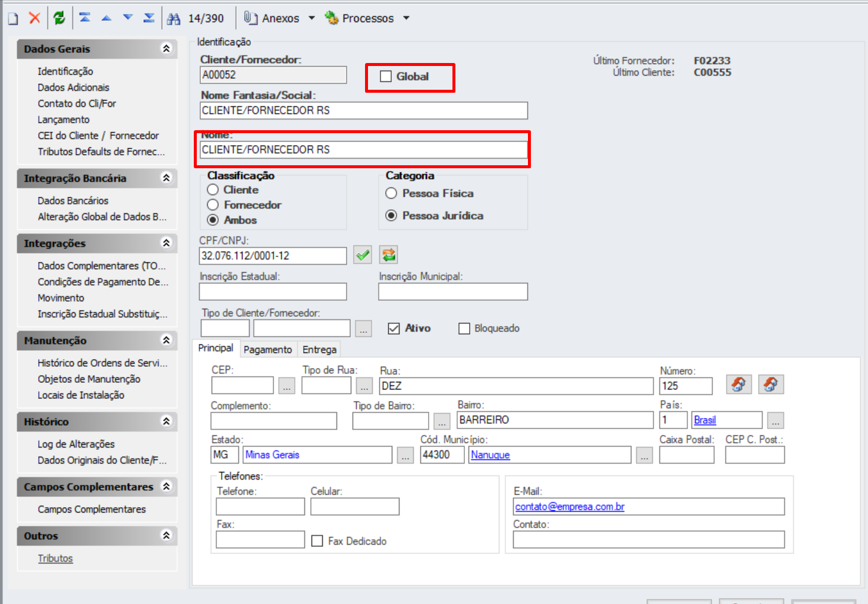
Task: Open the Processos dropdown arrow
Action: [407, 18]
